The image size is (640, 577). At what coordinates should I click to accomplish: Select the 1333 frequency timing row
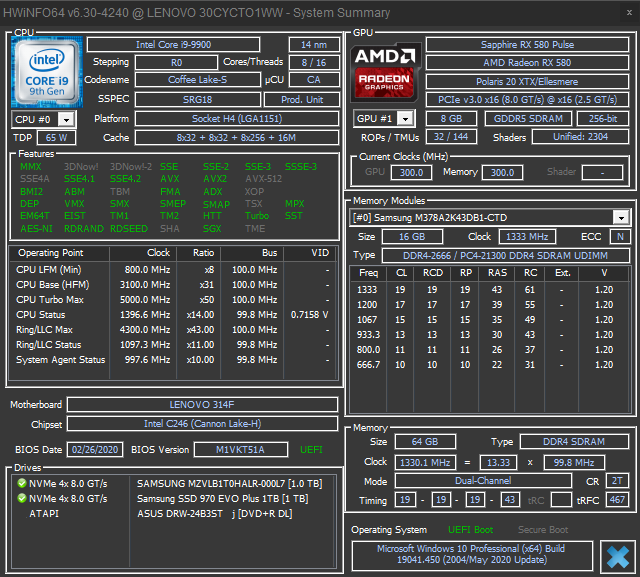click(x=489, y=290)
